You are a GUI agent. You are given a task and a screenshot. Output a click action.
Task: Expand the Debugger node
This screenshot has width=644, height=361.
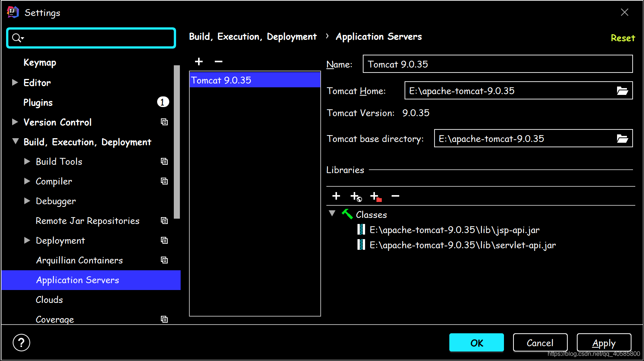coord(27,201)
